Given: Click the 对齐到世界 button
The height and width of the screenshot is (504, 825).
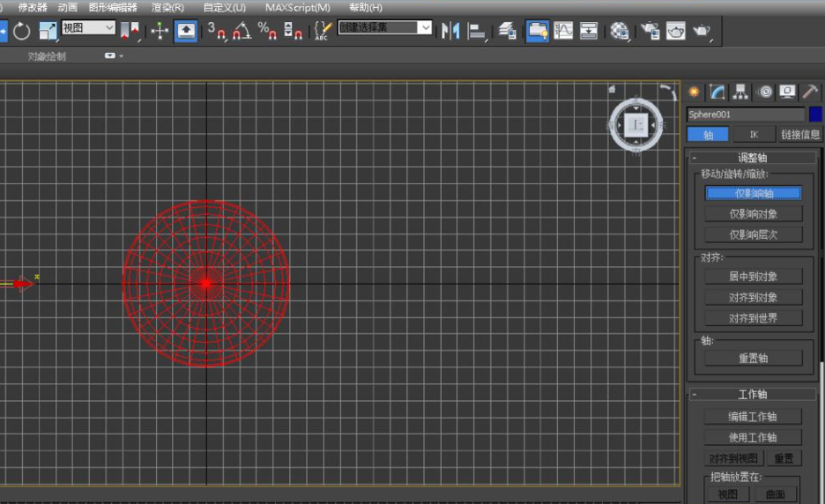Looking at the screenshot, I should tap(754, 318).
